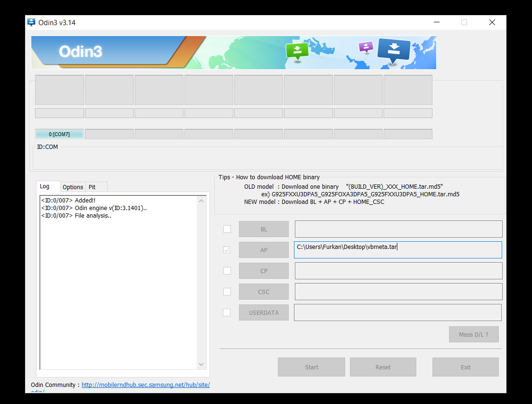Viewport: 532px width, 404px height.
Task: Click the Odin3 app icon in title bar
Action: [x=31, y=22]
